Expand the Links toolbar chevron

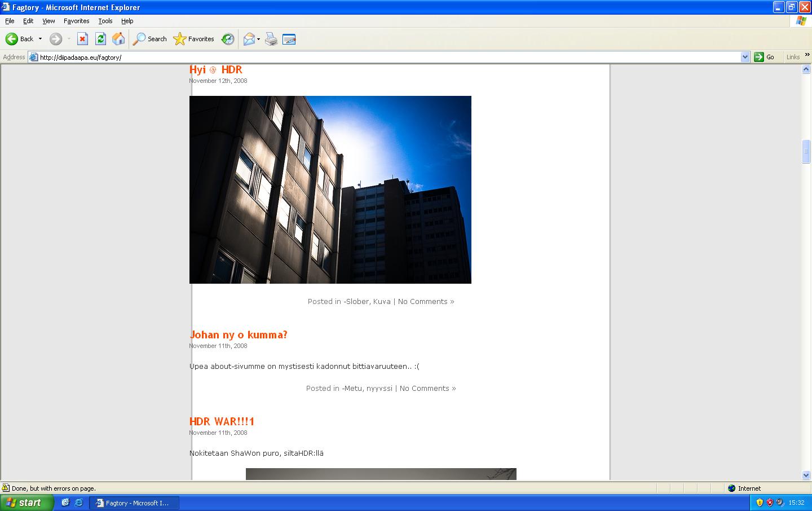(806, 55)
